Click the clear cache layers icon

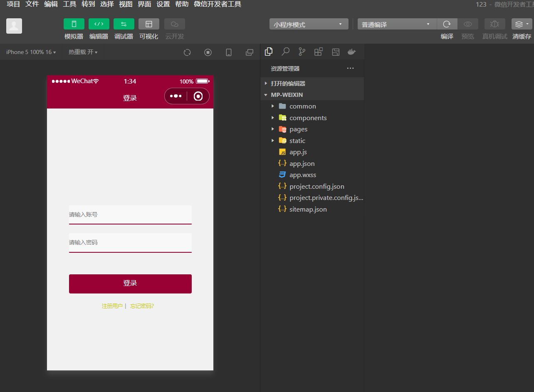[522, 24]
